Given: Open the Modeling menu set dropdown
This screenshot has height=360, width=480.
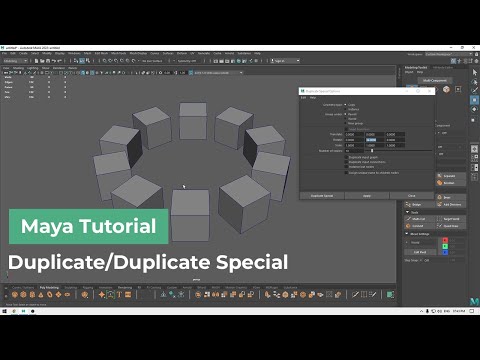Looking at the screenshot, I should 15,61.
